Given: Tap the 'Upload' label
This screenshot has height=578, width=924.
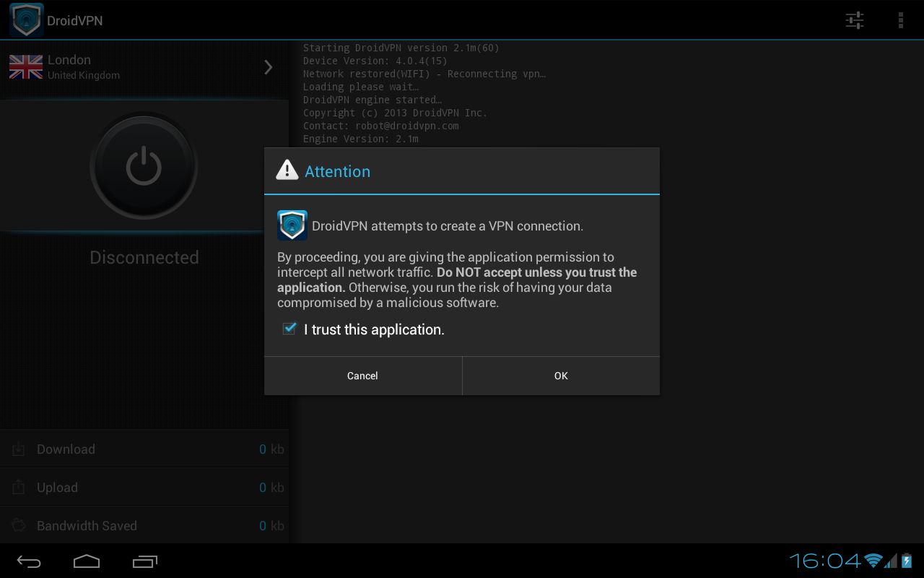Looking at the screenshot, I should (57, 488).
